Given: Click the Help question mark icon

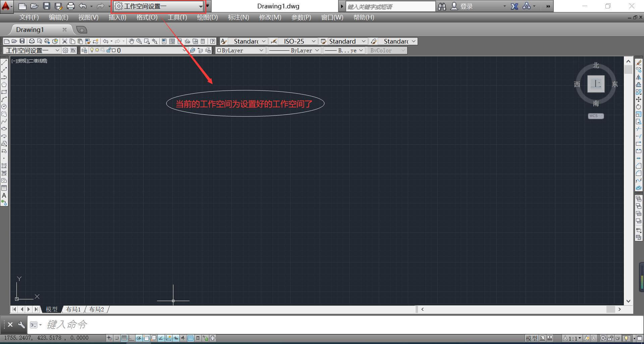Looking at the screenshot, I should (213, 41).
